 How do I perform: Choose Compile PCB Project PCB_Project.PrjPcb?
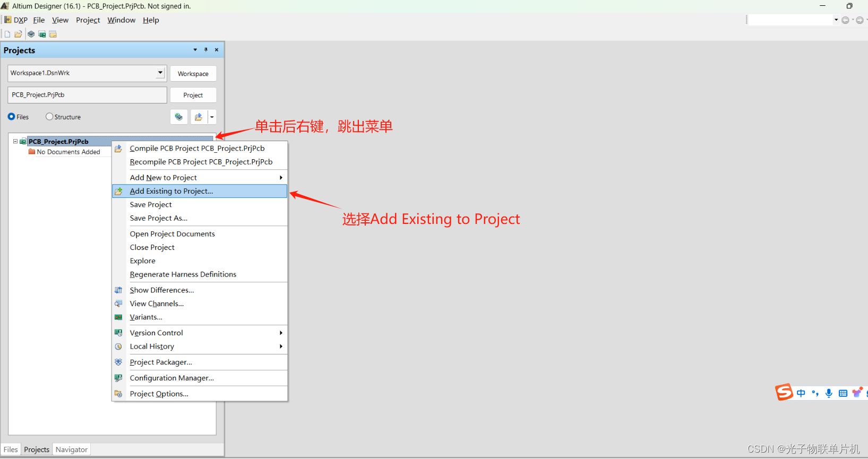tap(200, 149)
